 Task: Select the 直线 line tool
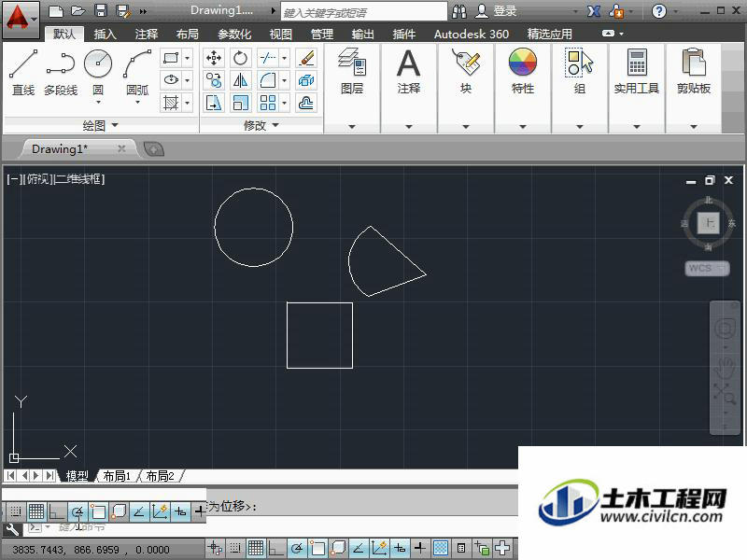click(22, 73)
